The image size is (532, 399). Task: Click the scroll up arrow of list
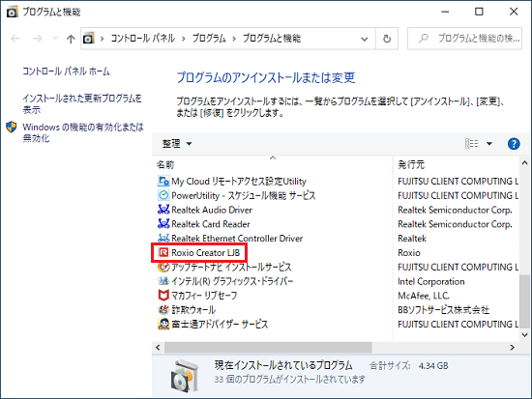tap(524, 163)
